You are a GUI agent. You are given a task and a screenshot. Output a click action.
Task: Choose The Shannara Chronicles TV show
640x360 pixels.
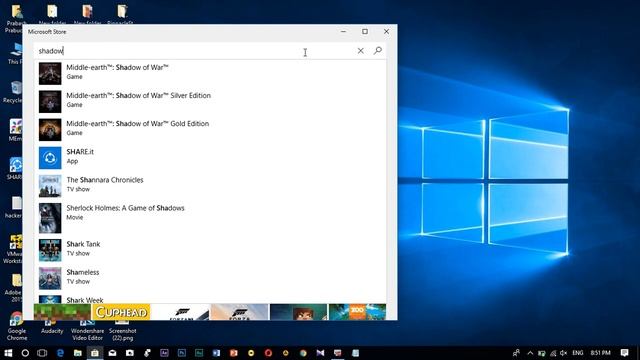(210, 186)
